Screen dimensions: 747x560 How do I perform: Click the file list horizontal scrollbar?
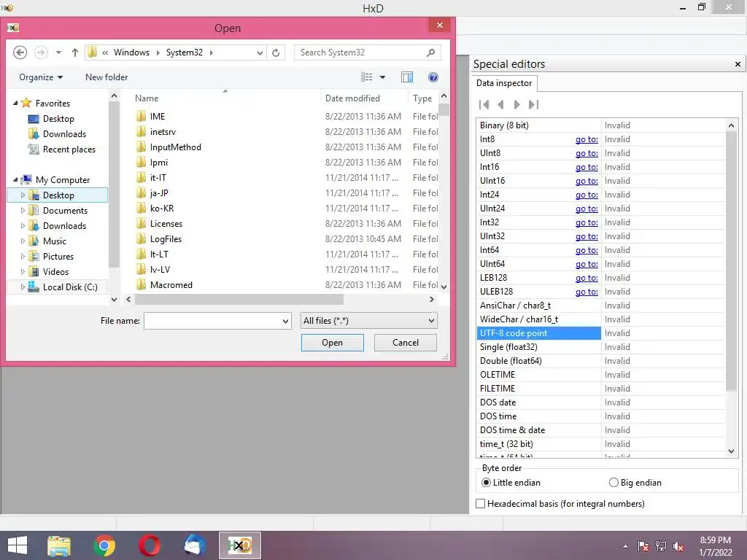[239, 300]
